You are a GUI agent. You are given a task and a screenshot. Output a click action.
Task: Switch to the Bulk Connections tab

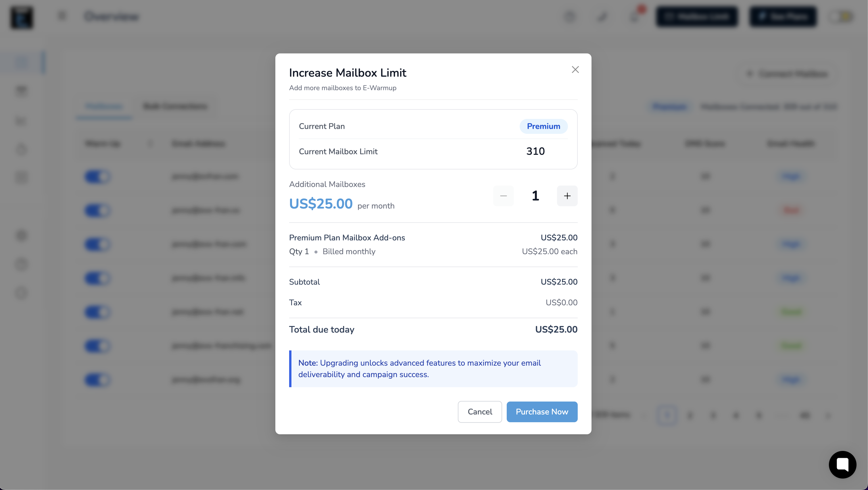click(x=175, y=107)
